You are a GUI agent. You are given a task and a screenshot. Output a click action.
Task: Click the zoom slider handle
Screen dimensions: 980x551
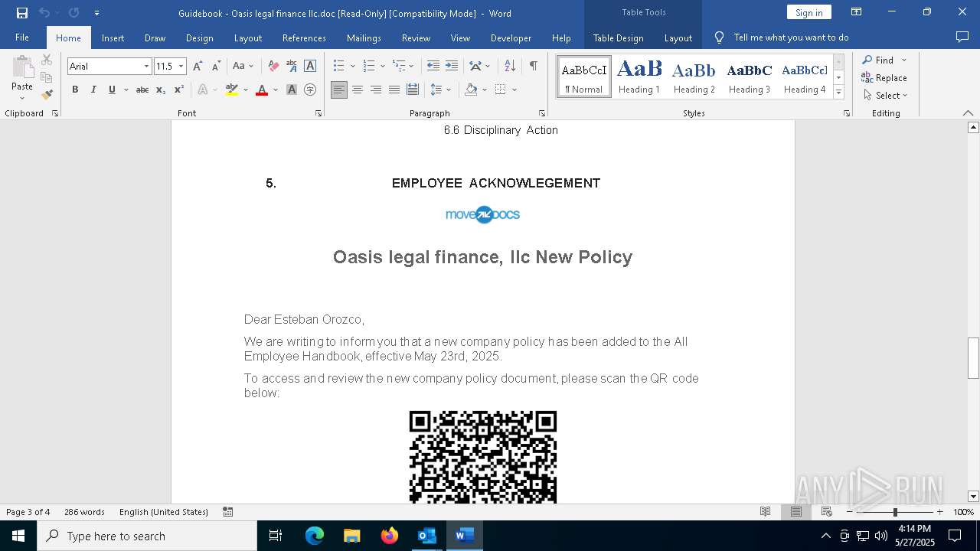coord(895,512)
